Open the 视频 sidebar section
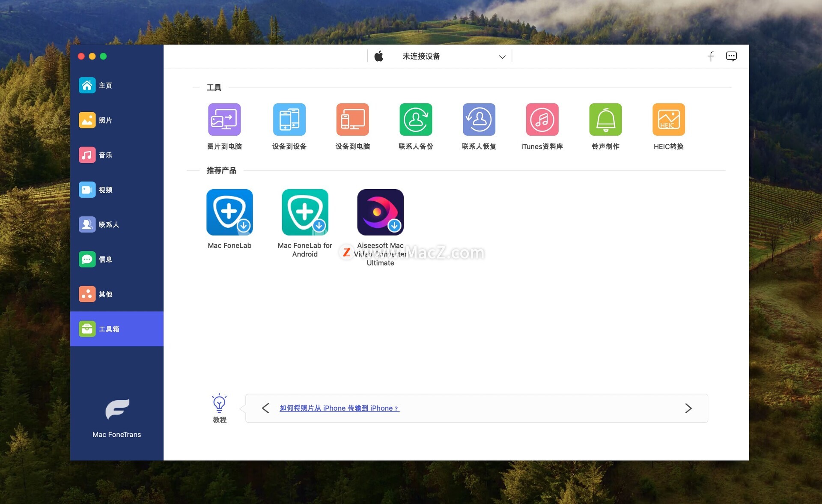 pos(117,190)
